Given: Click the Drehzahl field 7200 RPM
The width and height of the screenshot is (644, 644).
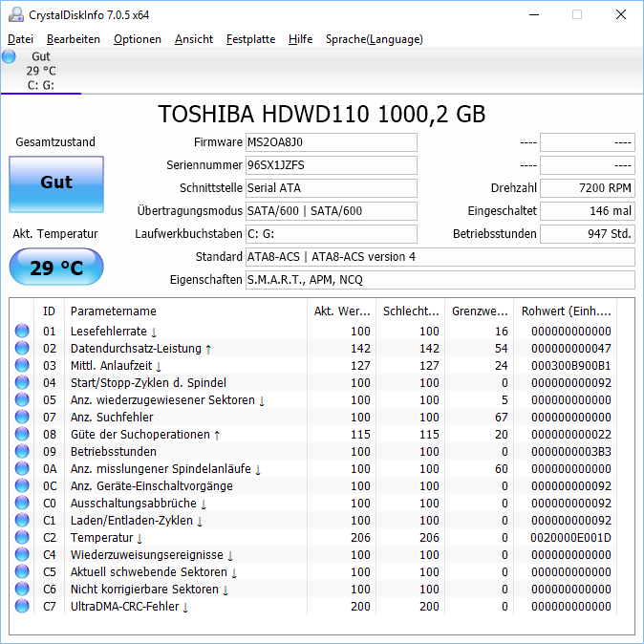Looking at the screenshot, I should [588, 188].
